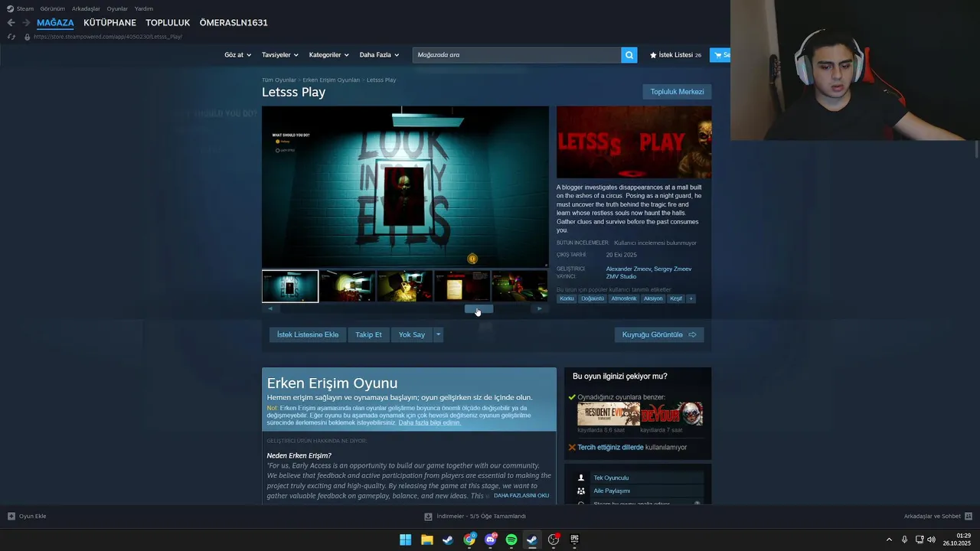The image size is (980, 551).
Task: Open Epic Games Launcher from taskbar
Action: [574, 540]
